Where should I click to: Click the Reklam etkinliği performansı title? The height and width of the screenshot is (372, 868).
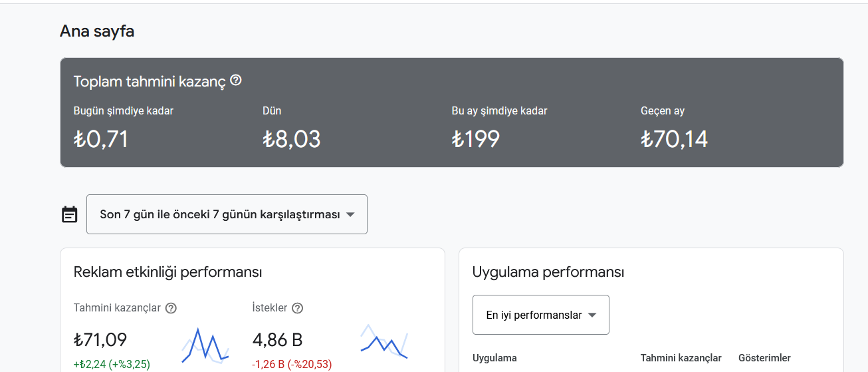coord(167,272)
